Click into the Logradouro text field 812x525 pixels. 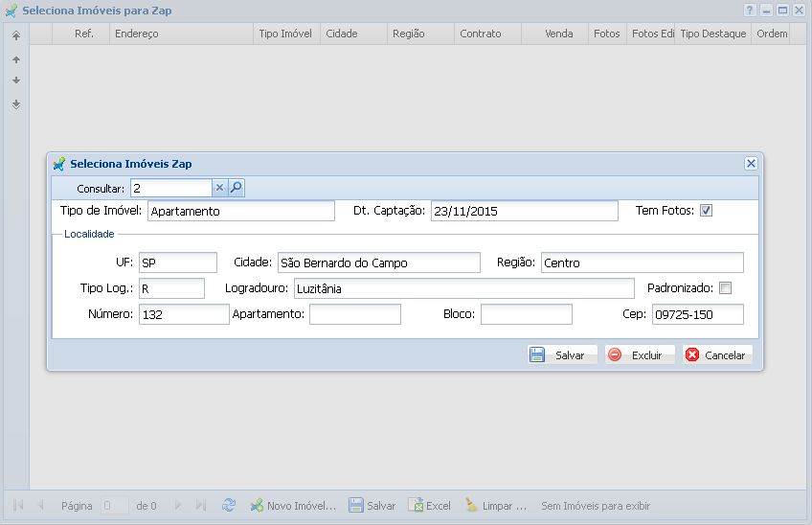(462, 288)
